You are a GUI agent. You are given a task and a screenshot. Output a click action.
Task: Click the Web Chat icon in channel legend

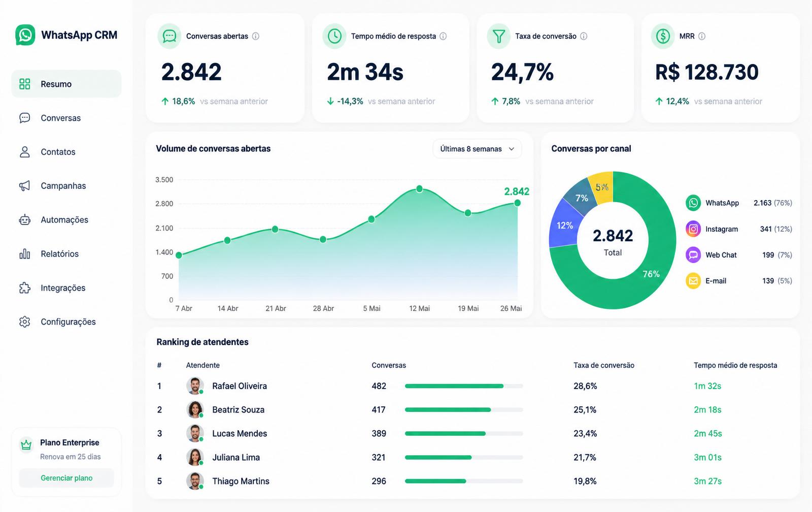(693, 255)
